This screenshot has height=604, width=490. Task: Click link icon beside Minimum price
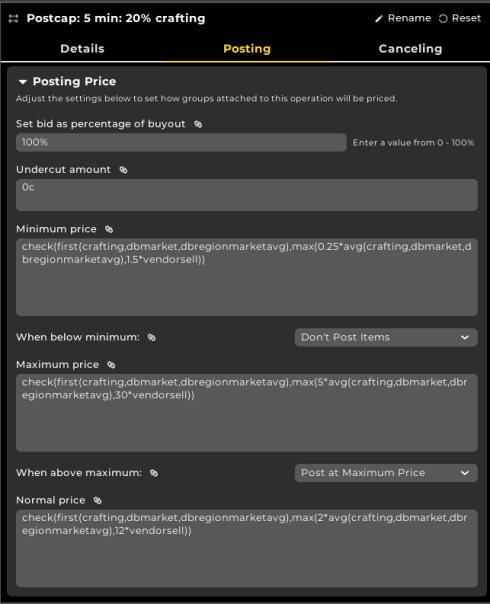click(109, 230)
